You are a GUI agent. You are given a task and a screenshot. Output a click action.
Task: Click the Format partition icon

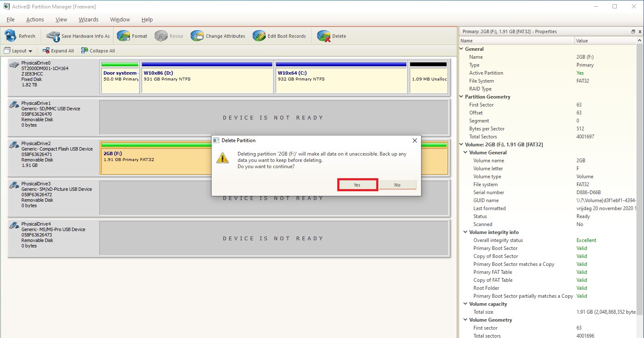coord(123,36)
